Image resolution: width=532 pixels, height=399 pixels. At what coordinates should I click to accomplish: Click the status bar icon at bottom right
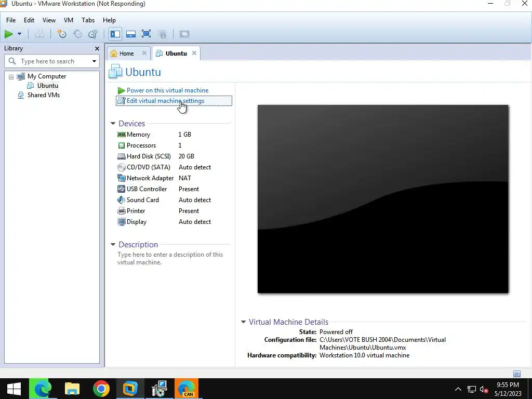coord(517,374)
